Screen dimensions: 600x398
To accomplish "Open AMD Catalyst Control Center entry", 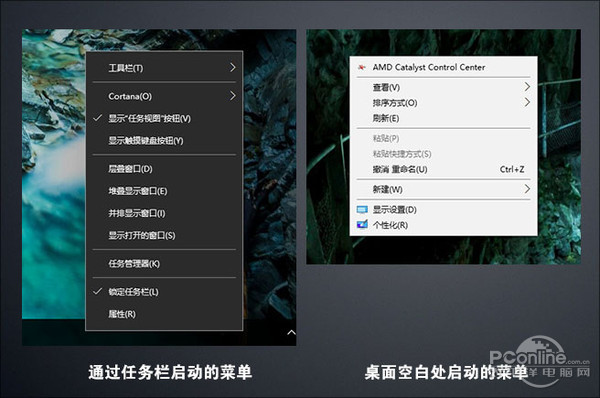I will pyautogui.click(x=443, y=67).
